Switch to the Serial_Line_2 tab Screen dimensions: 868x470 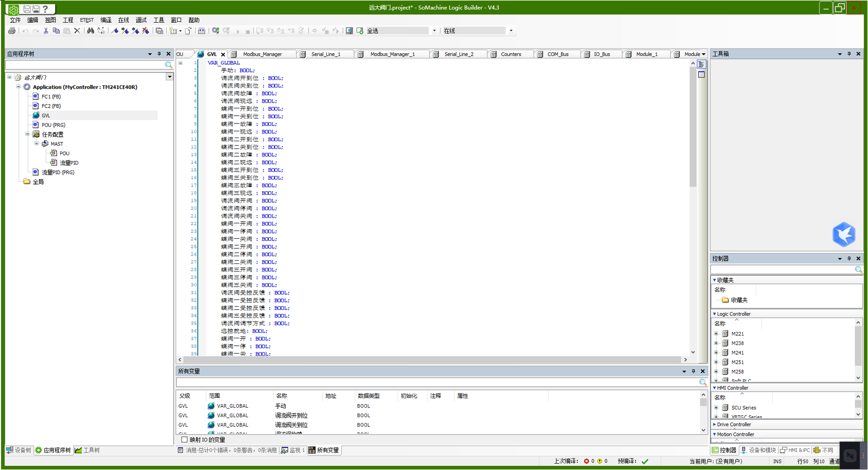click(x=459, y=54)
